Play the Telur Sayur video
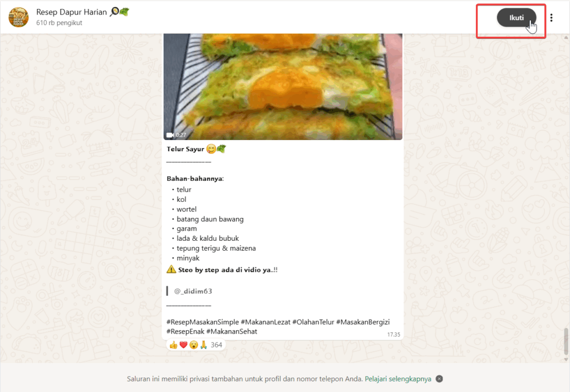Viewport: 570px width, 392px height. click(283, 87)
